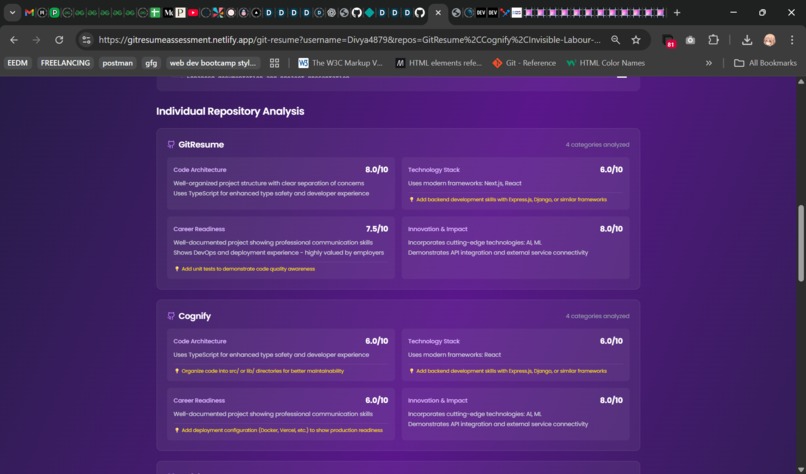Open the postman bookmark folder
The width and height of the screenshot is (806, 474).
(x=117, y=63)
